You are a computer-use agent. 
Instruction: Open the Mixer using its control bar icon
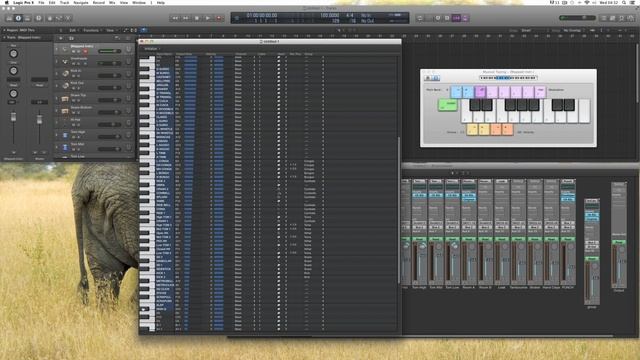pyautogui.click(x=59, y=18)
